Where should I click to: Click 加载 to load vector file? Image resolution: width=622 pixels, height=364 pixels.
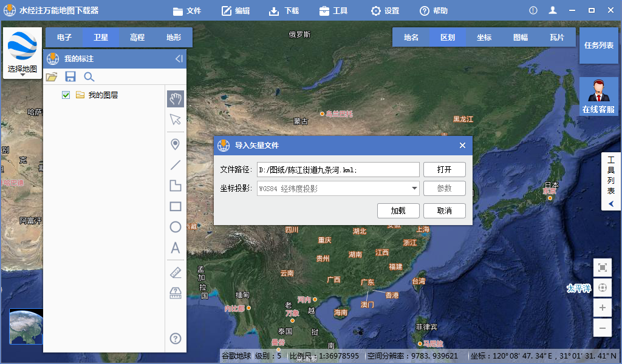(398, 211)
